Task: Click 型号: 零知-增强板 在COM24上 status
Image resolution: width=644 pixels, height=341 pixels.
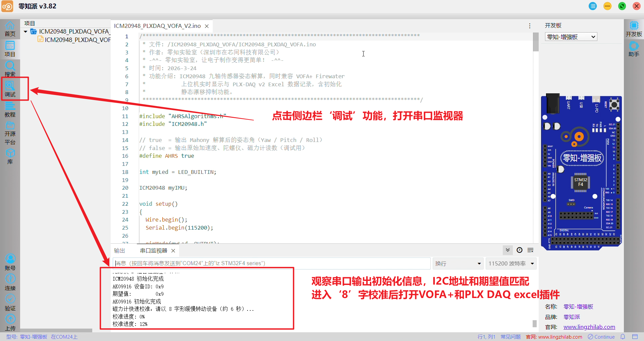Action: click(x=42, y=337)
